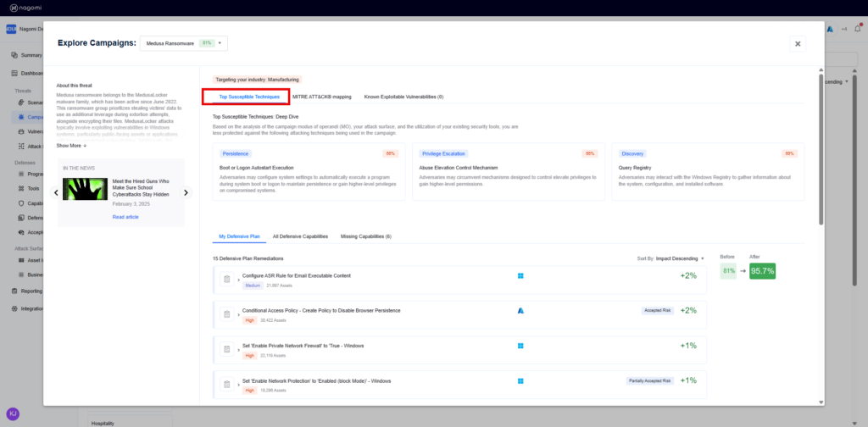Click Windows icon on Private Network Firewall row
Screen dimensions: 868x427
click(x=520, y=346)
